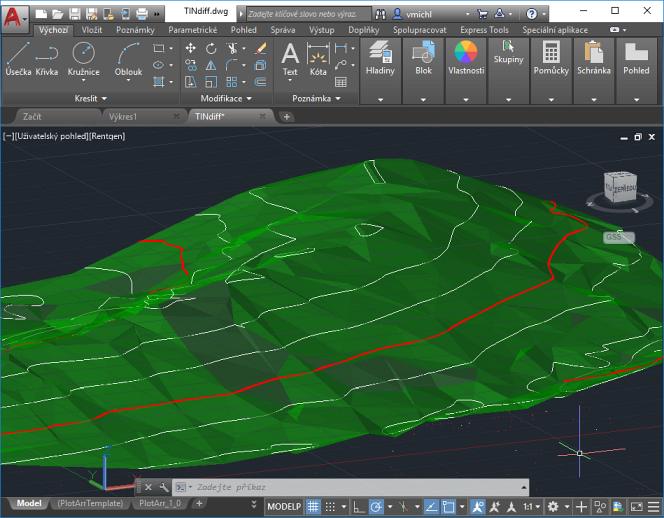Image resolution: width=664 pixels, height=518 pixels.
Task: Open the Express Tools ribbon tab
Action: pos(484,30)
